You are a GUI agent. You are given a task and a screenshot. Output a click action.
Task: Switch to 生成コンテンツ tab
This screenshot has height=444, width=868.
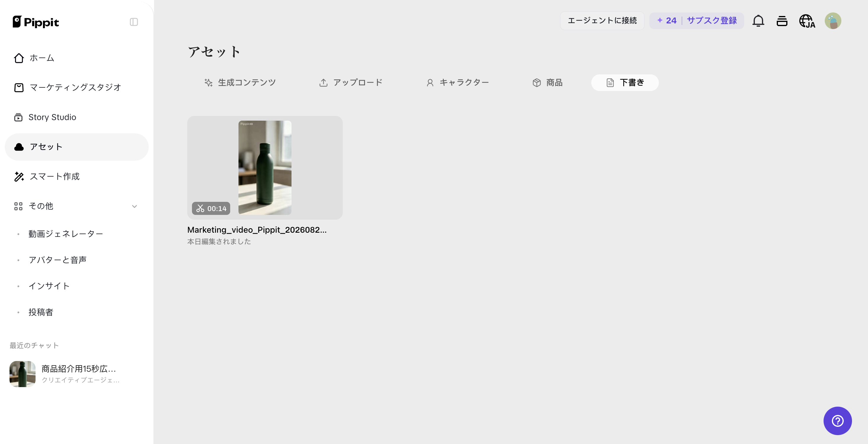pos(240,83)
